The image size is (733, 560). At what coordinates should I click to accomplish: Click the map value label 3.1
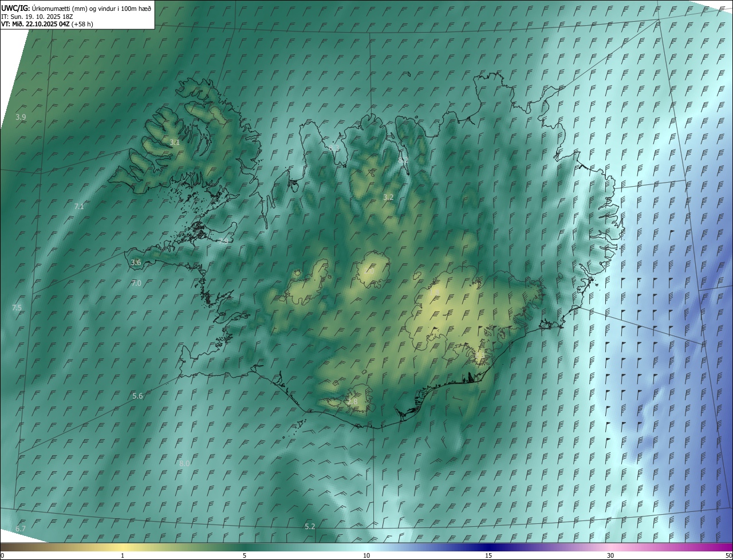point(175,142)
